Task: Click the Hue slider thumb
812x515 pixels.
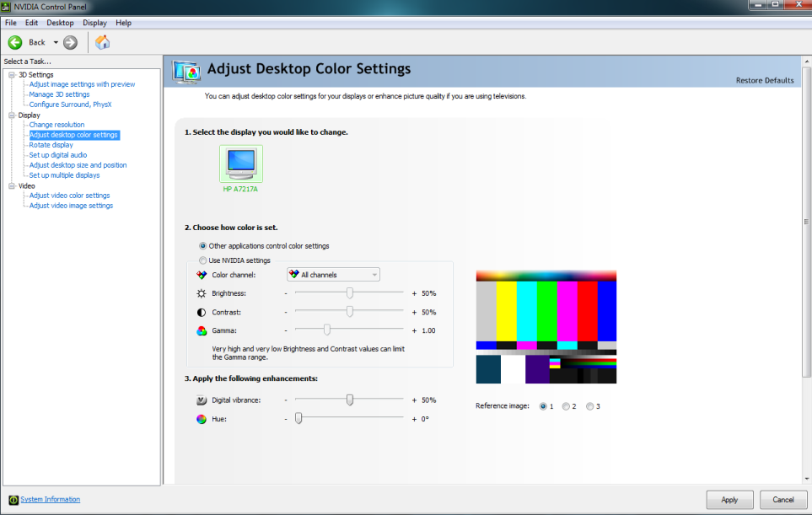Action: (x=298, y=418)
